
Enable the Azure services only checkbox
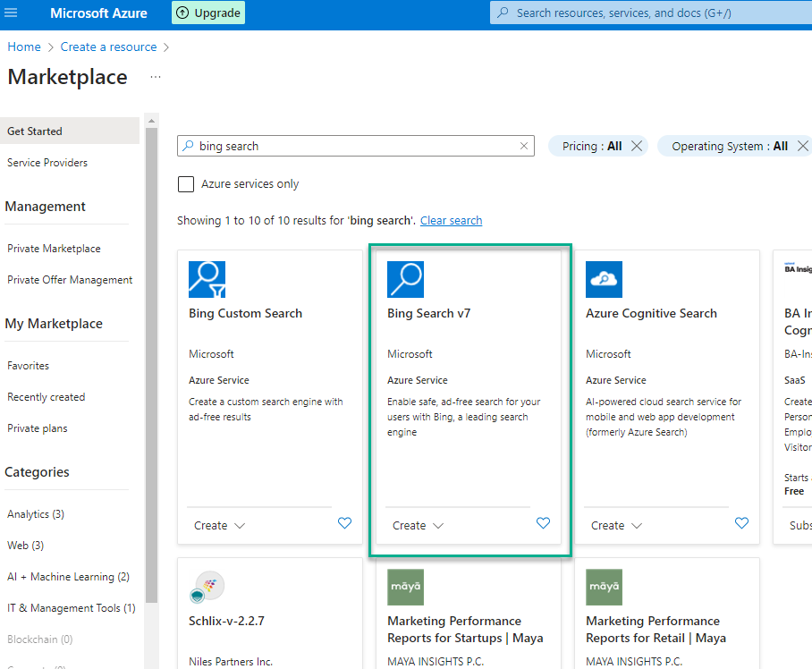click(186, 184)
